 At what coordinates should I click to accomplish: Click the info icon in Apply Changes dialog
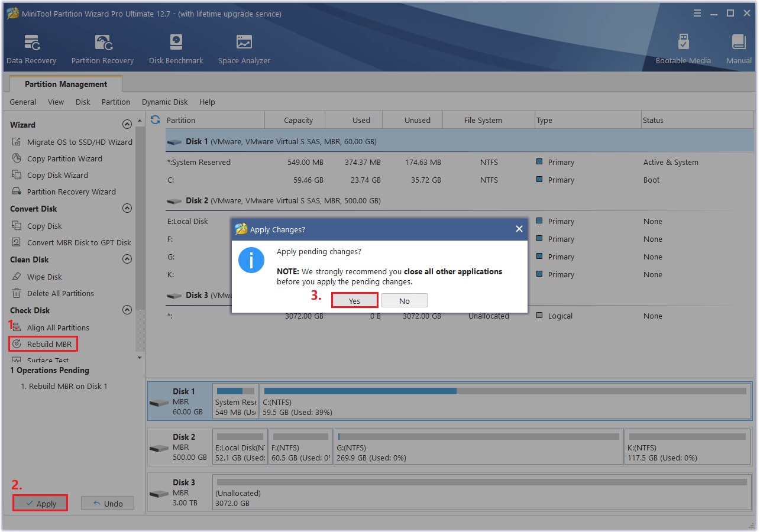click(x=251, y=260)
